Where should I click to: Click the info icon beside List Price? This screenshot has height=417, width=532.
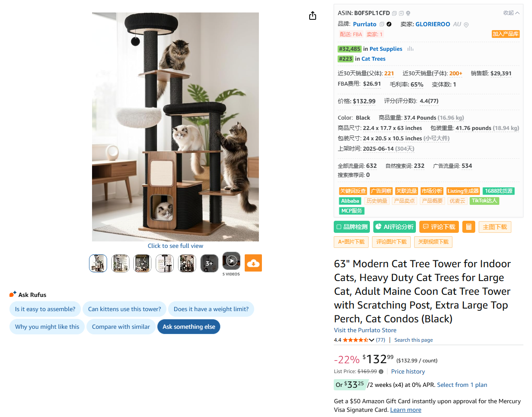click(x=381, y=371)
